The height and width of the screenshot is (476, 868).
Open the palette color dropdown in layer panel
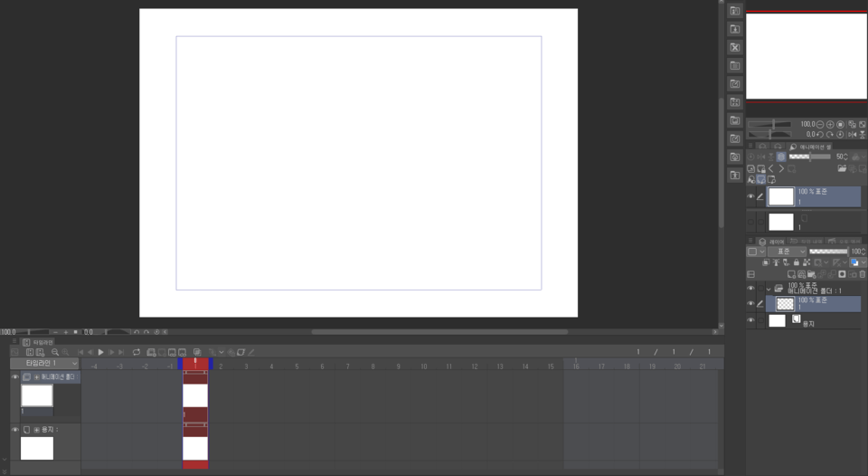coord(757,252)
